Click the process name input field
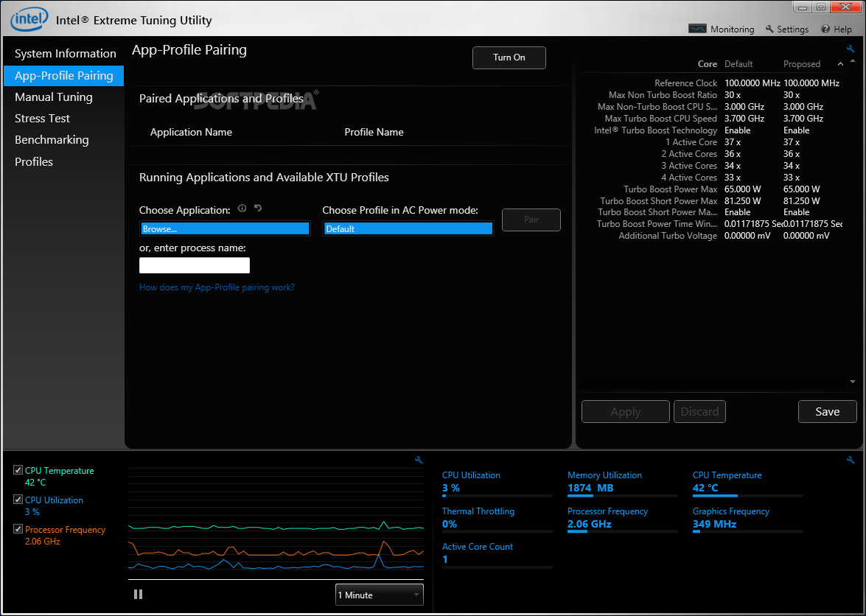This screenshot has height=616, width=866. 195,265
